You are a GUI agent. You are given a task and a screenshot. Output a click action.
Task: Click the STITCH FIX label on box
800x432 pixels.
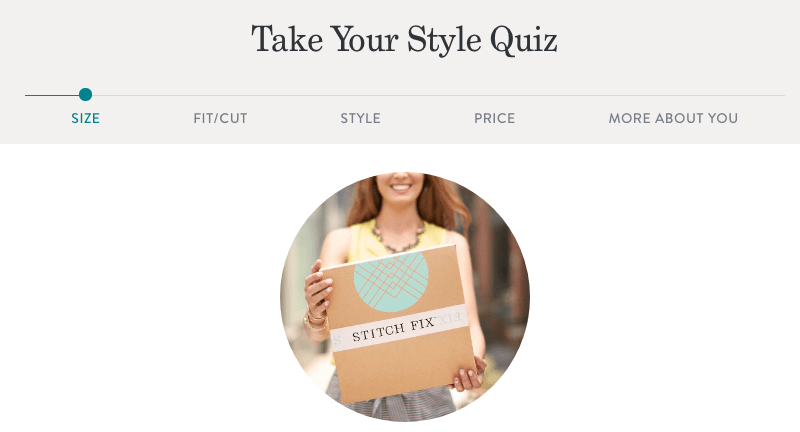(393, 329)
